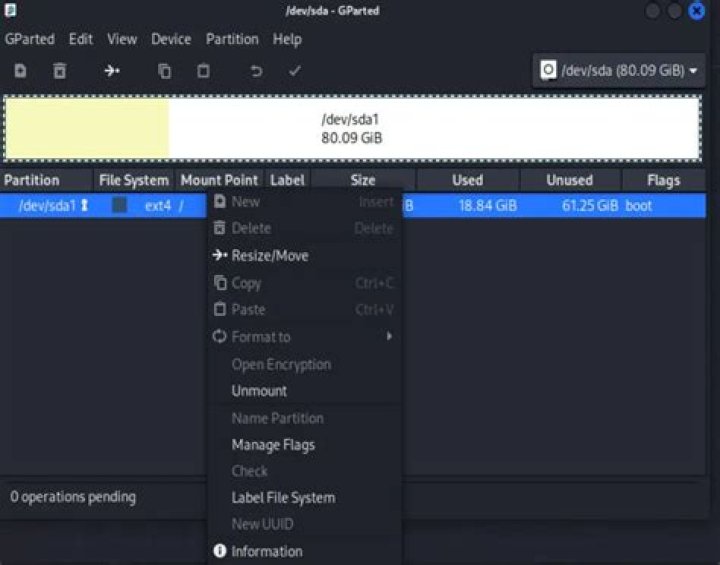720x565 pixels.
Task: Click the Apply all operations checkmark icon
Action: pos(295,71)
